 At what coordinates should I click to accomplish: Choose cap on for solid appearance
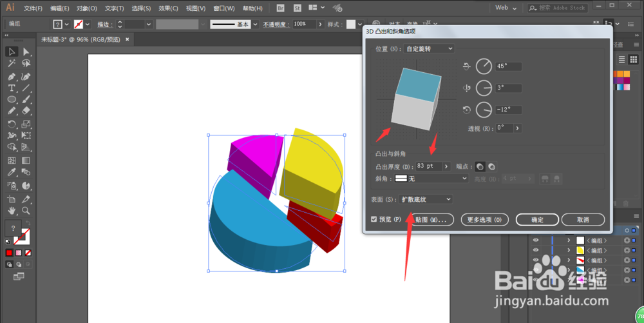pos(480,166)
